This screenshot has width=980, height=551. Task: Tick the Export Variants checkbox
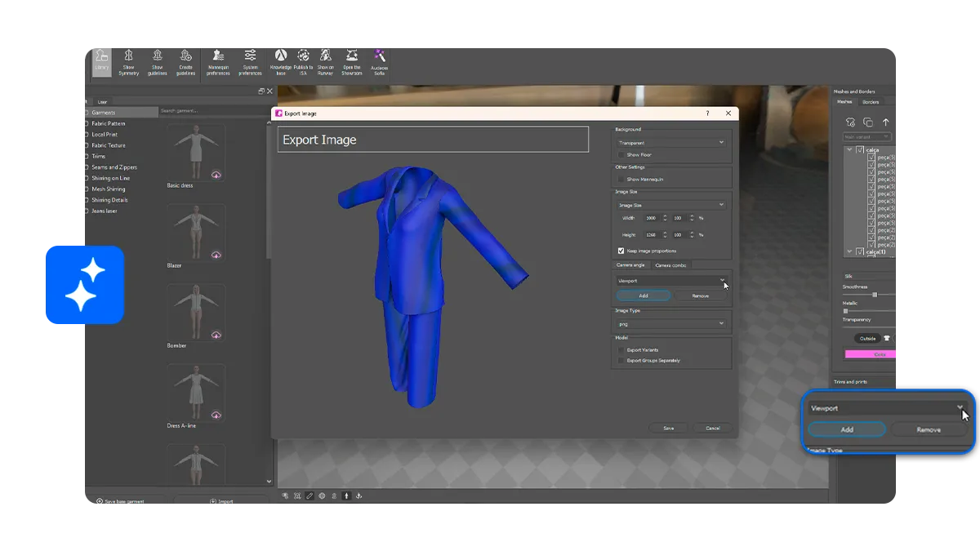[x=621, y=349]
